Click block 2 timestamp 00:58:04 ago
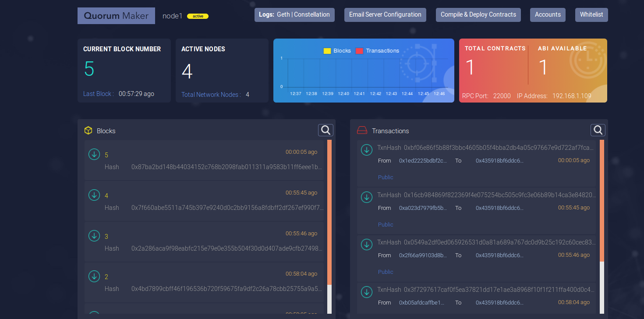This screenshot has width=644, height=319. pyautogui.click(x=301, y=274)
